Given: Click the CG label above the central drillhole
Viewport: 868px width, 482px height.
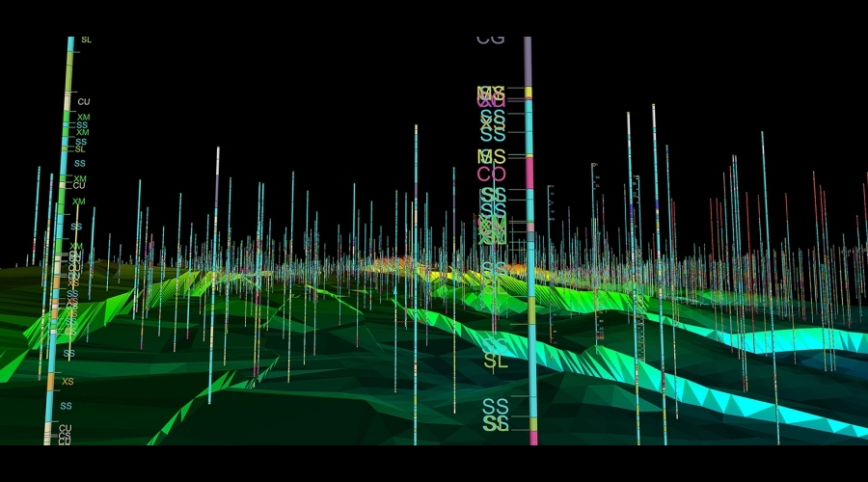Looking at the screenshot, I should tap(491, 40).
